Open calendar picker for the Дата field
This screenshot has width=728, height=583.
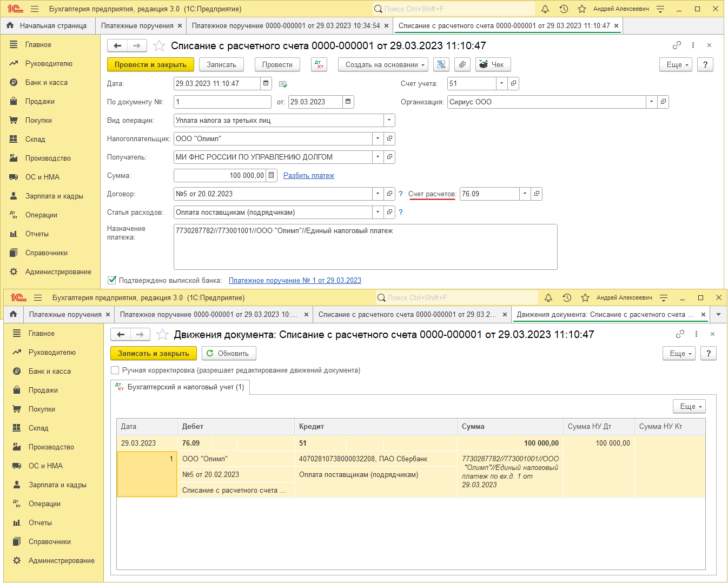click(266, 83)
